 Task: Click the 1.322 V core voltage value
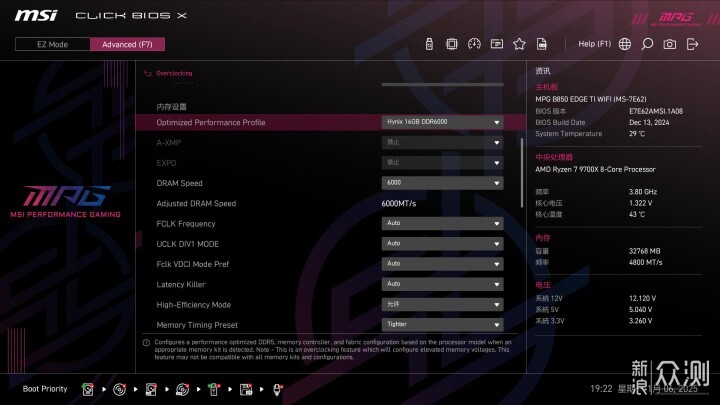(641, 203)
